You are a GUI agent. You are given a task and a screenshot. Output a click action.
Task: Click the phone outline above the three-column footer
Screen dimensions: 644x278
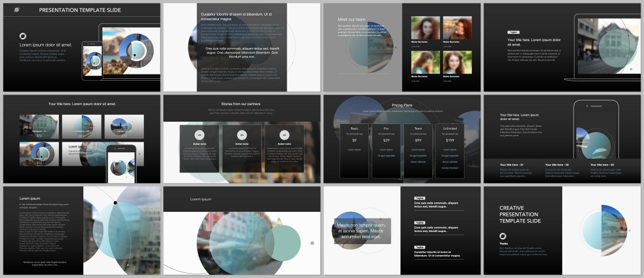(596, 129)
